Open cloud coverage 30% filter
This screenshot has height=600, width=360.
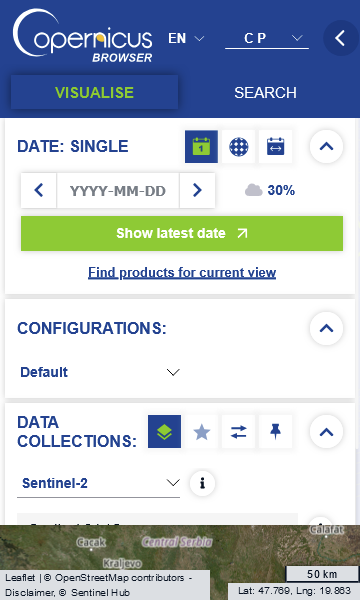[270, 190]
